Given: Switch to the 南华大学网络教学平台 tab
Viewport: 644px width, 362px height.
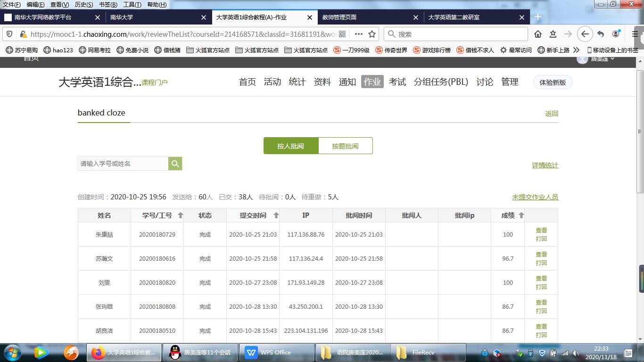Looking at the screenshot, I should click(x=52, y=17).
